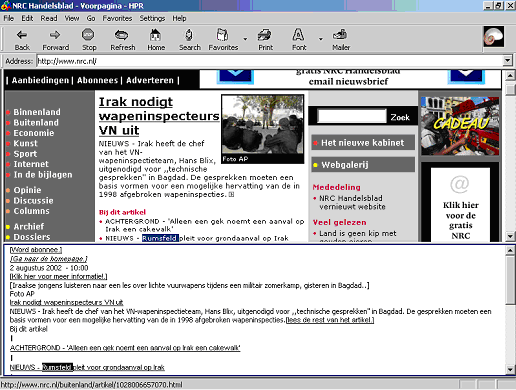Click the gratis email nieuwsbrief banner
516x390 pixels.
tap(350, 79)
